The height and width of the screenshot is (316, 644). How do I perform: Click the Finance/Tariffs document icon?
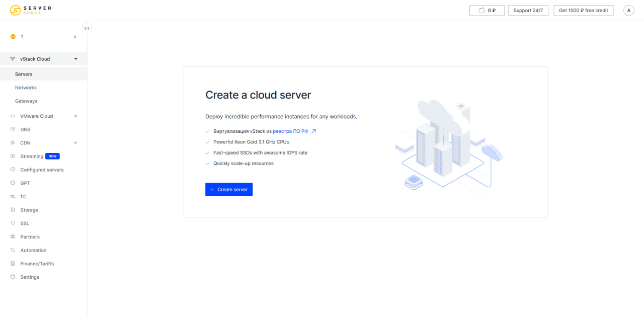pos(13,264)
